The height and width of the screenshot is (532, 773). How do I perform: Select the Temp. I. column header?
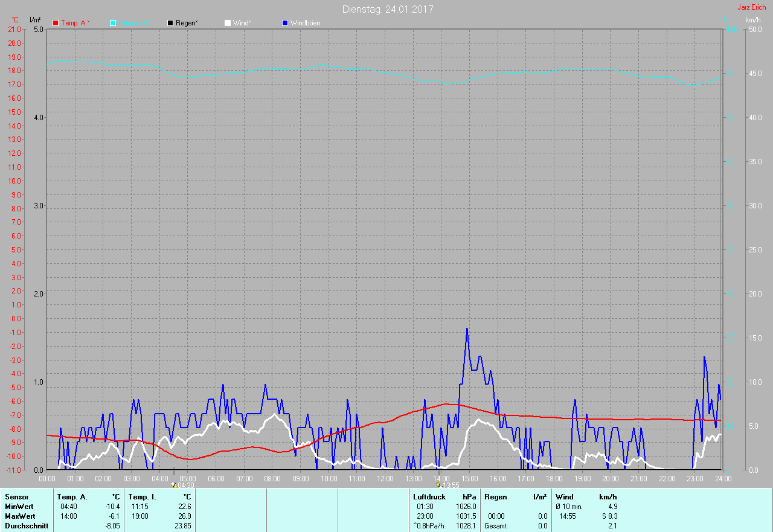pos(142,496)
